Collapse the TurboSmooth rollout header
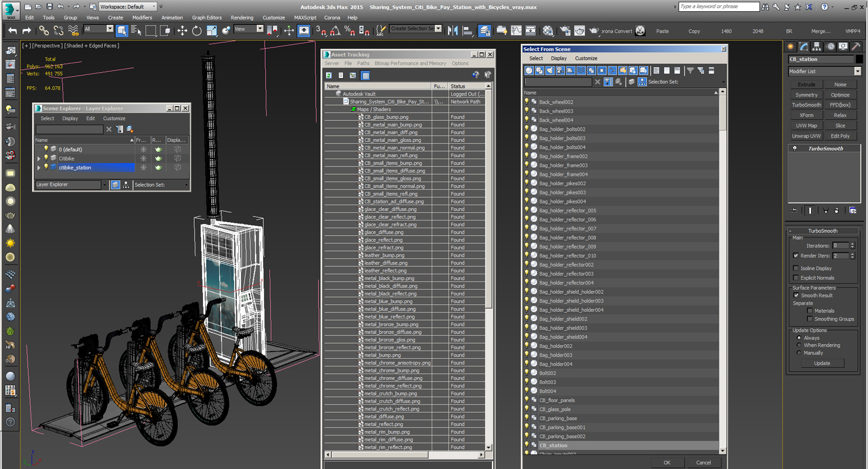868x469 pixels. tap(822, 231)
